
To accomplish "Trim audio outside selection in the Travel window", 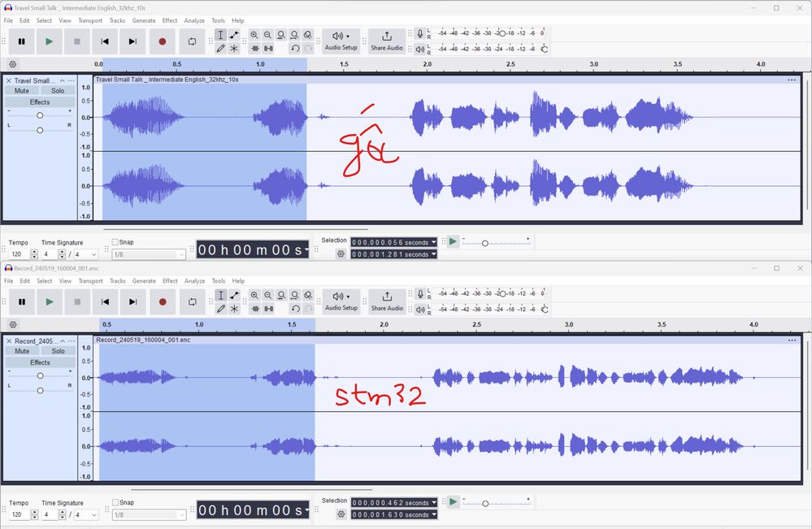I will 254,48.
